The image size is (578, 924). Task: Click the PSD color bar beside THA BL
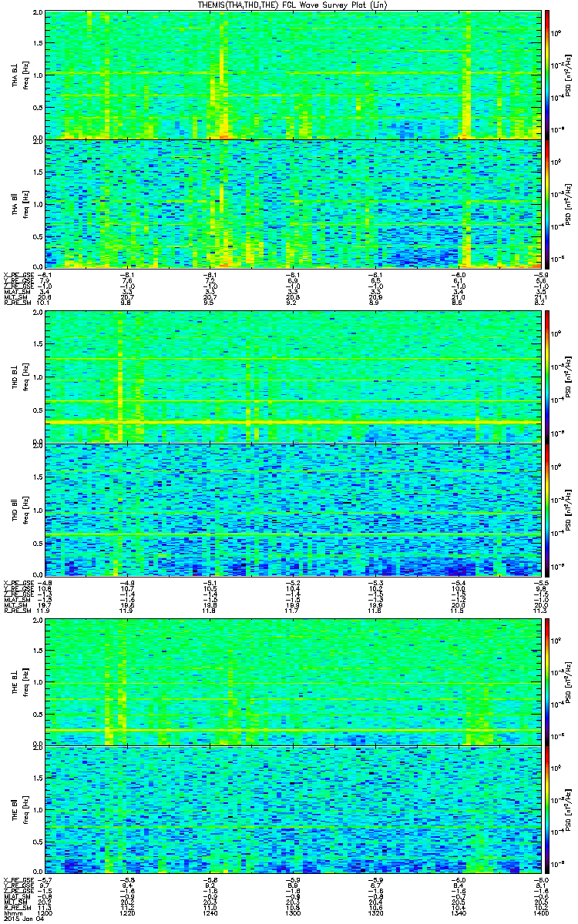click(x=546, y=75)
